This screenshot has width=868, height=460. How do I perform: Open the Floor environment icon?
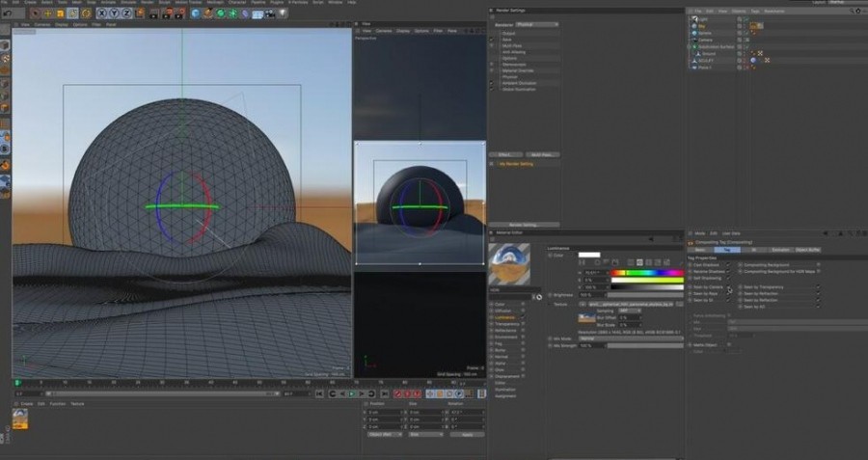click(x=258, y=14)
